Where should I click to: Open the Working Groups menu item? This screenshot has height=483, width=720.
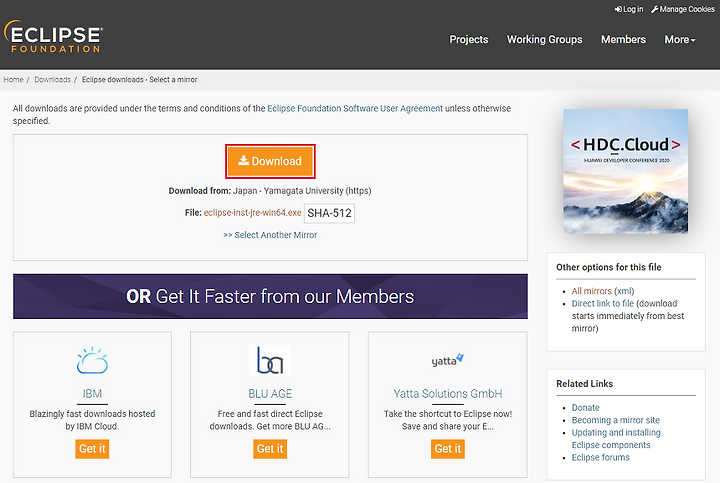tap(545, 39)
